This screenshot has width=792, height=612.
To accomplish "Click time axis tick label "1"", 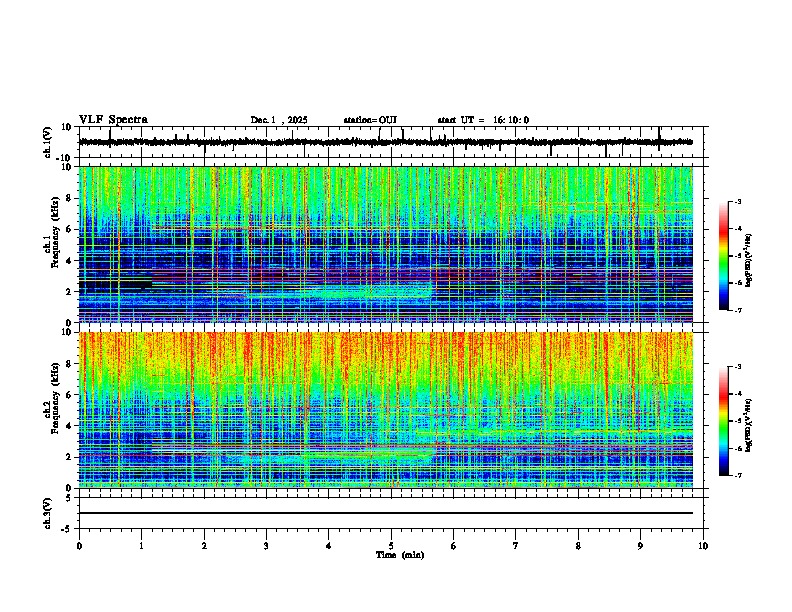I will point(141,546).
